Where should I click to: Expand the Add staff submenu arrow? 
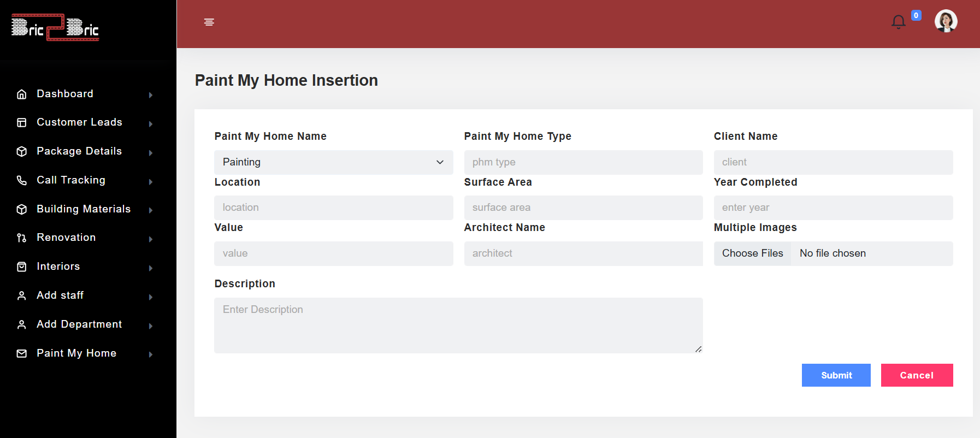151,297
